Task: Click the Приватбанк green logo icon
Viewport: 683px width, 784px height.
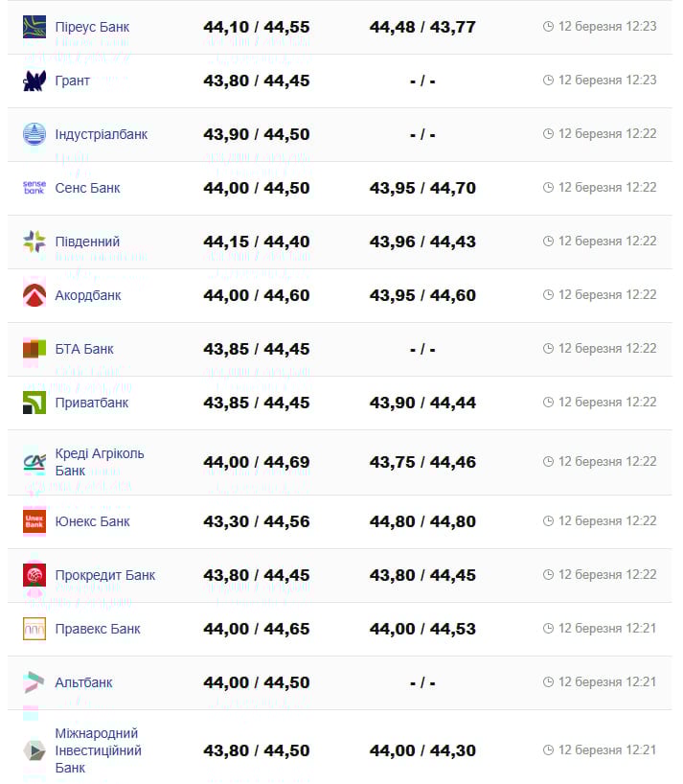Action: (x=34, y=403)
